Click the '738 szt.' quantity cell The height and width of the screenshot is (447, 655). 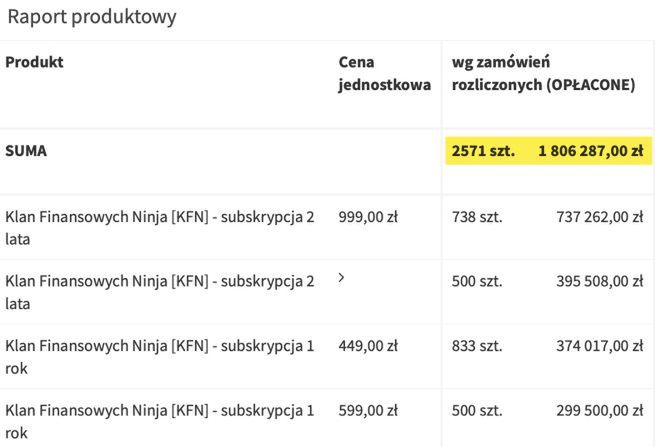tap(477, 217)
